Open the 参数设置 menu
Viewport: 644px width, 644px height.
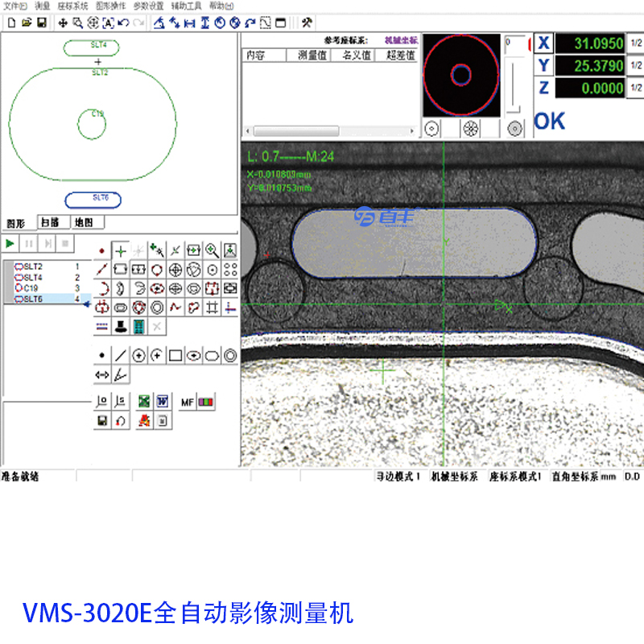pos(147,6)
